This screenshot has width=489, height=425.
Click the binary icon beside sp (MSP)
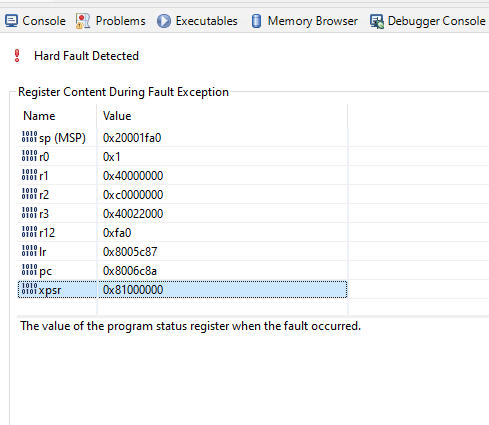[x=29, y=137]
